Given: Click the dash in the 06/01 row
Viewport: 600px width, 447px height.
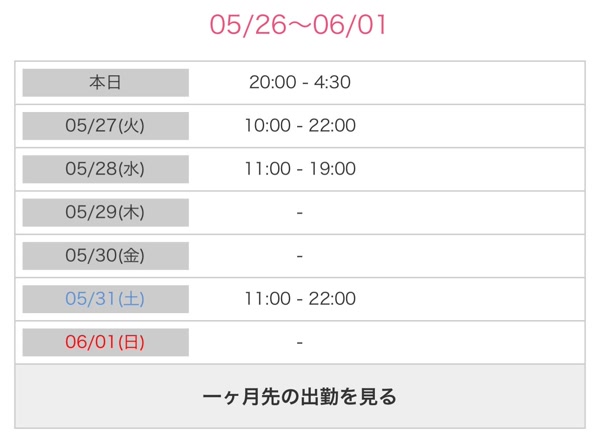Looking at the screenshot, I should [300, 342].
